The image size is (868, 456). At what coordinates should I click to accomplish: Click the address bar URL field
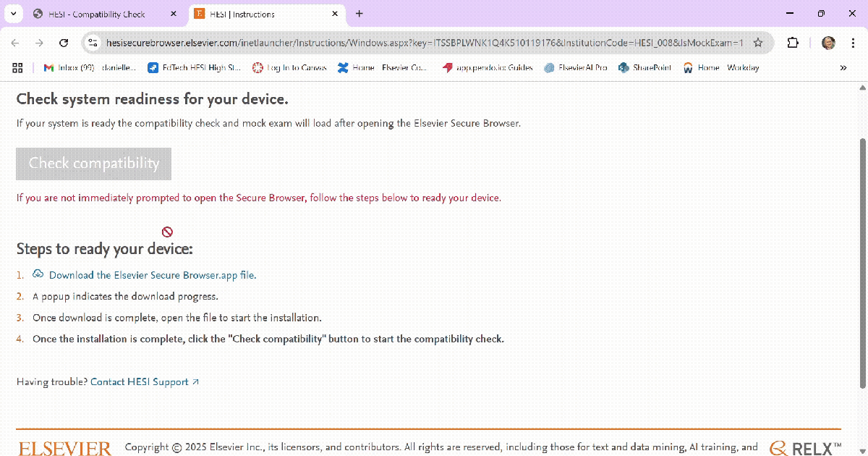pyautogui.click(x=423, y=43)
